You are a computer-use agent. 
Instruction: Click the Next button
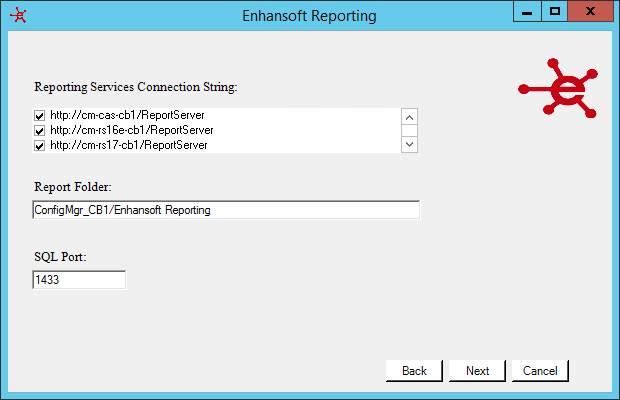coord(477,371)
